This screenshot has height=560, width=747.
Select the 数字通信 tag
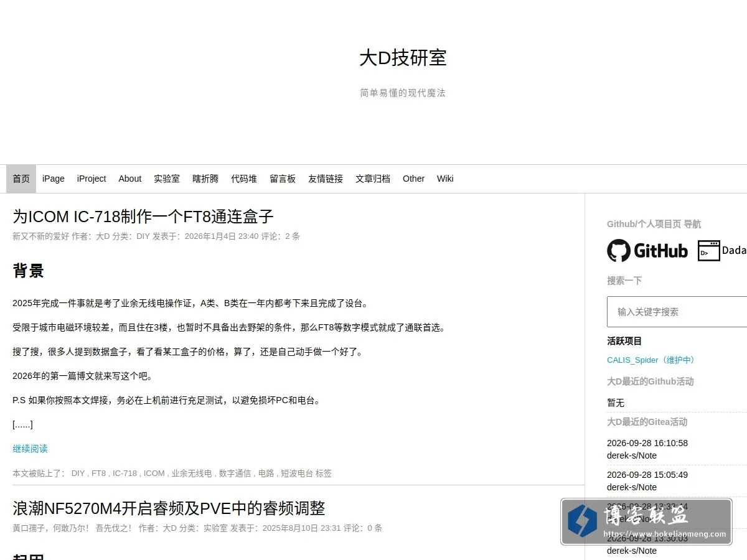235,474
